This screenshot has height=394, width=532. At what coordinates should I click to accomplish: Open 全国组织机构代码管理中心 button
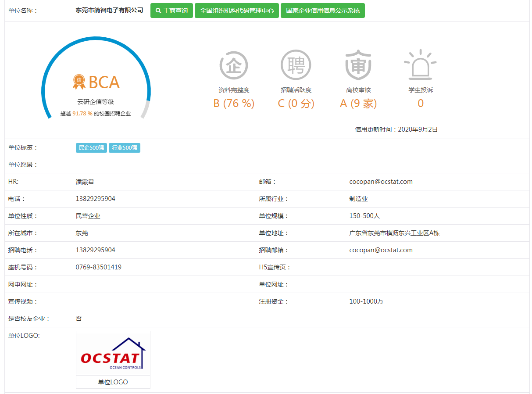[237, 11]
